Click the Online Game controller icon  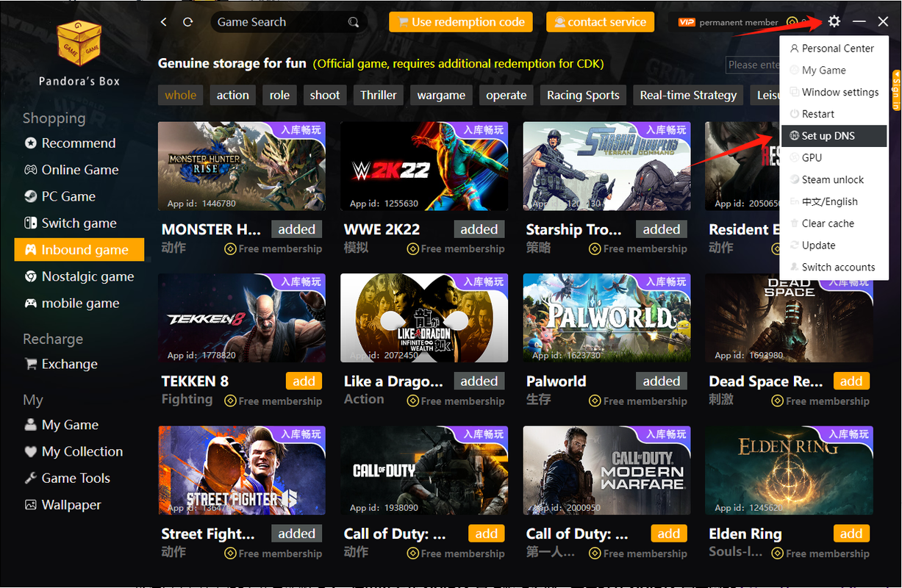[x=30, y=170]
